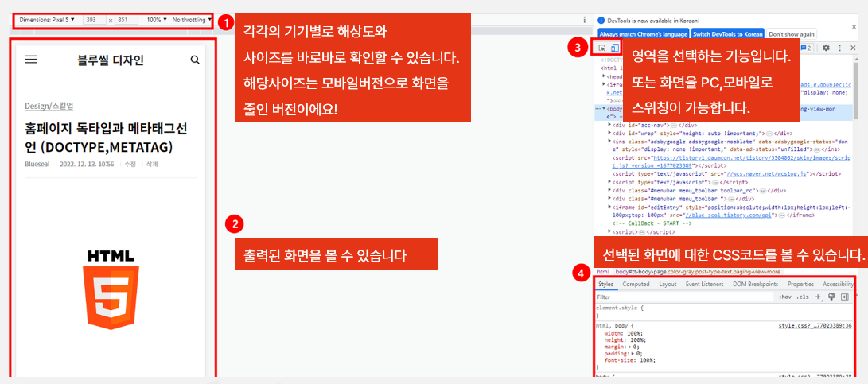Click the styles Filter input

(684, 297)
